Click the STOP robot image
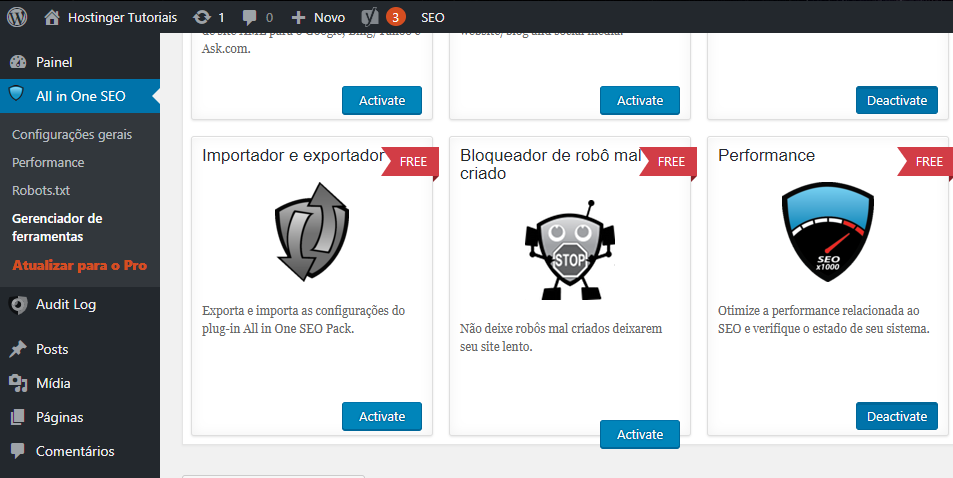Screen dimensions: 953x478 coord(569,250)
